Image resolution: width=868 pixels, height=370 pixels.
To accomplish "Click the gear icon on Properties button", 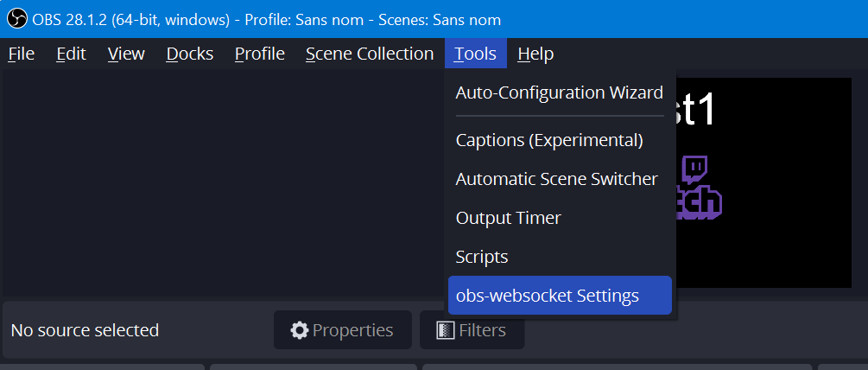I will tap(300, 330).
